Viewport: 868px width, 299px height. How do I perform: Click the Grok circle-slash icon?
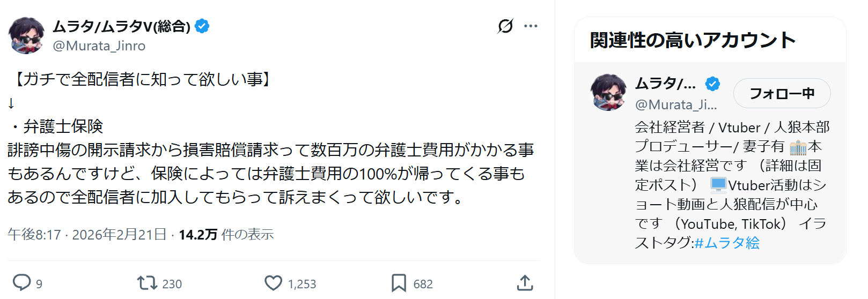point(505,26)
